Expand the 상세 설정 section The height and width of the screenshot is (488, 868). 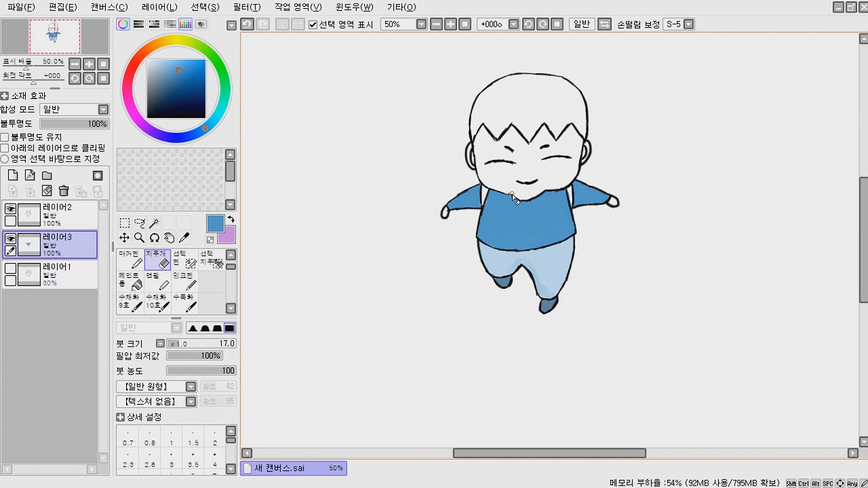point(121,418)
